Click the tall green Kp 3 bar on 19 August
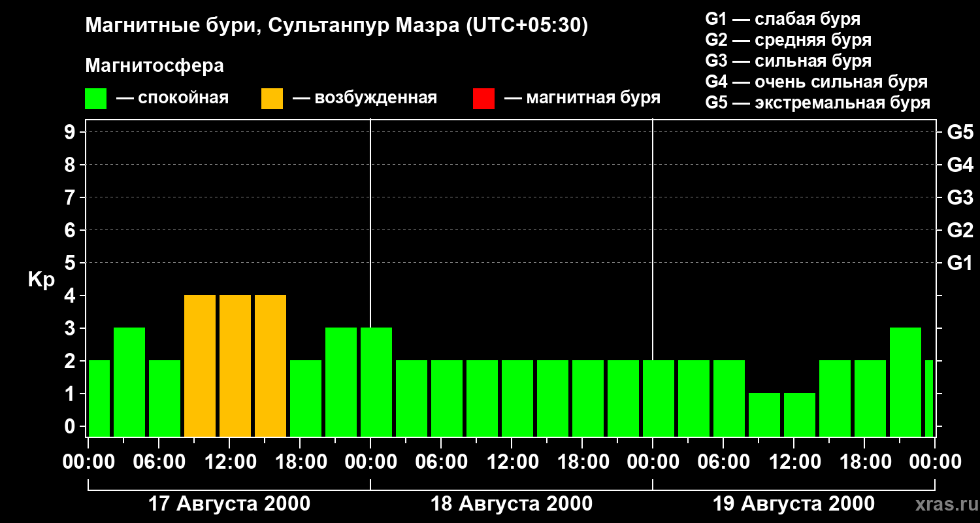The image size is (980, 523). (x=906, y=382)
